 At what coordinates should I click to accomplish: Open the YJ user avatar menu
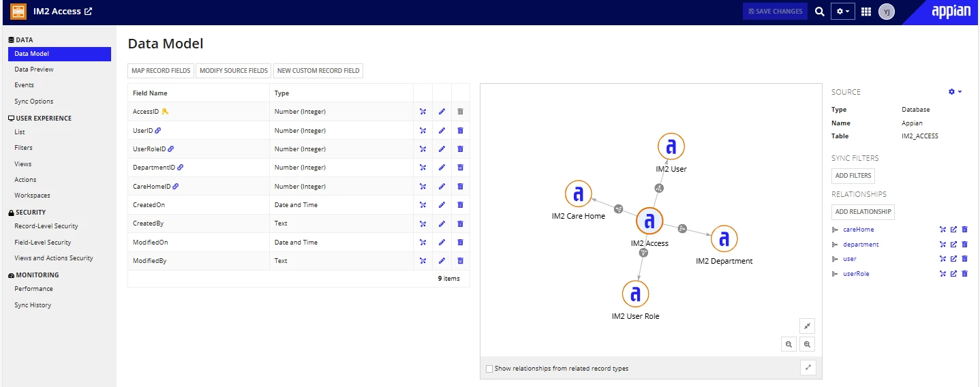point(887,12)
